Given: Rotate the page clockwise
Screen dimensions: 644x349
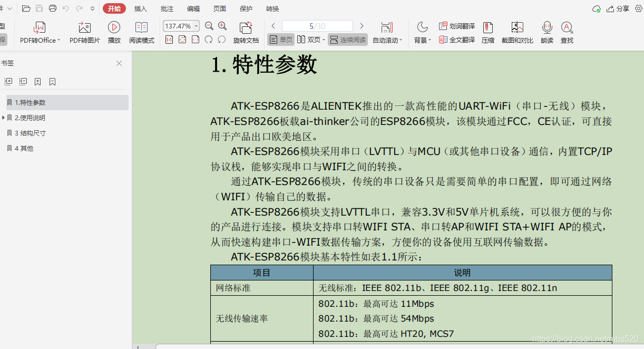Looking at the screenshot, I should pyautogui.click(x=209, y=40).
